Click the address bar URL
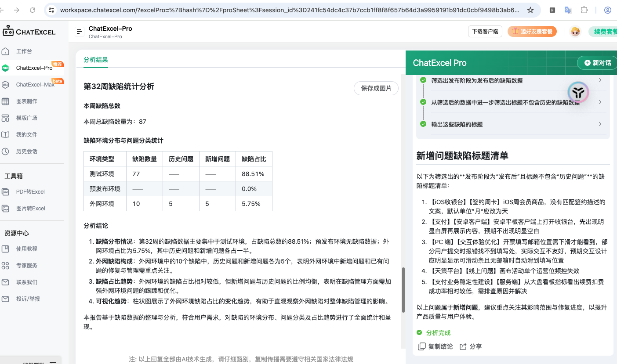617x364 pixels. [x=290, y=10]
